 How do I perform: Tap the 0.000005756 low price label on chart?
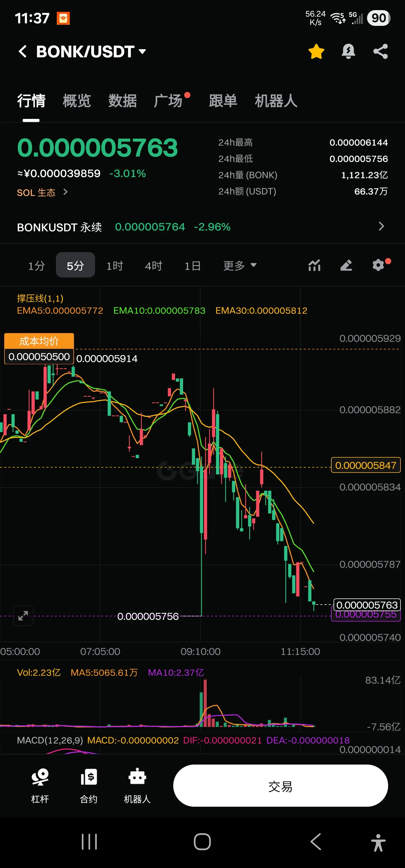pyautogui.click(x=148, y=616)
